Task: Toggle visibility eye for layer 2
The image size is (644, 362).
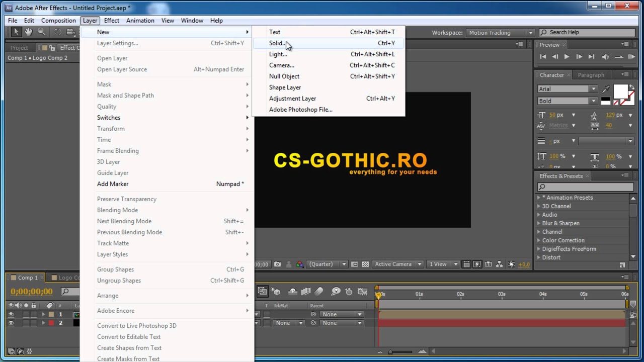Action: point(11,323)
